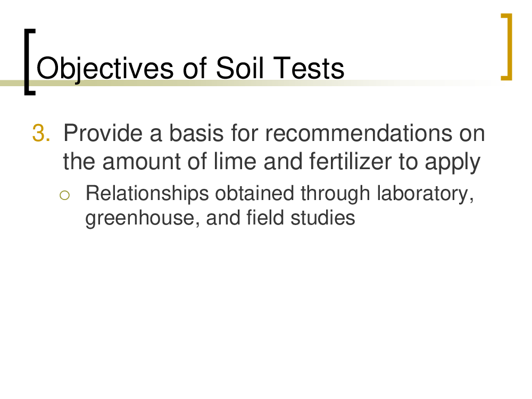Select the word recommendations
532x399 pixels.
point(358,133)
